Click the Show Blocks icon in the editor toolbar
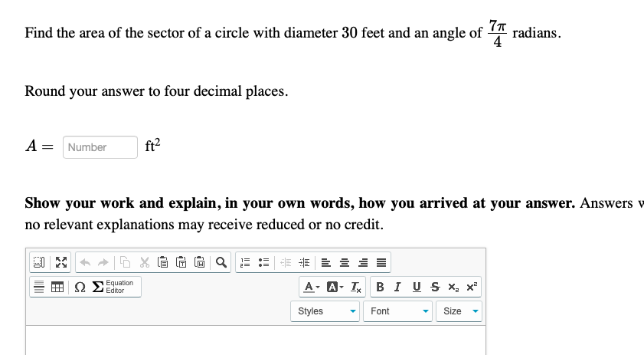Viewport: 644px width, 355px height. tap(39, 262)
